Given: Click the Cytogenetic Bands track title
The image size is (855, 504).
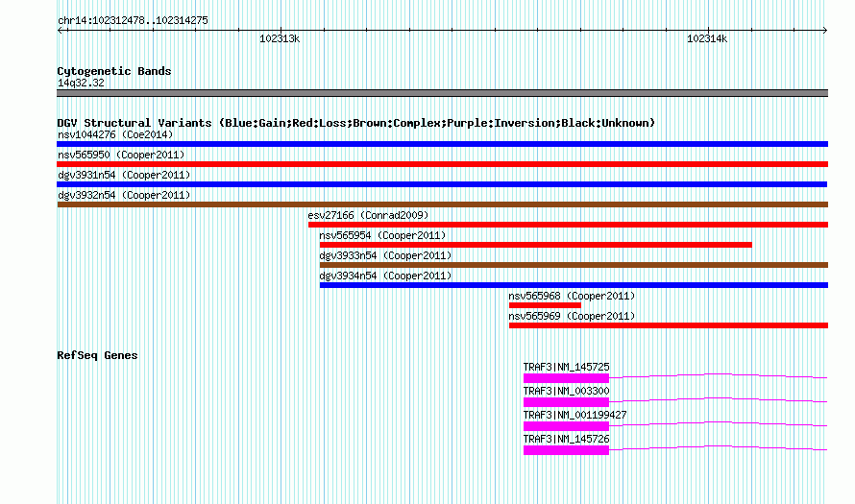Looking at the screenshot, I should point(114,71).
